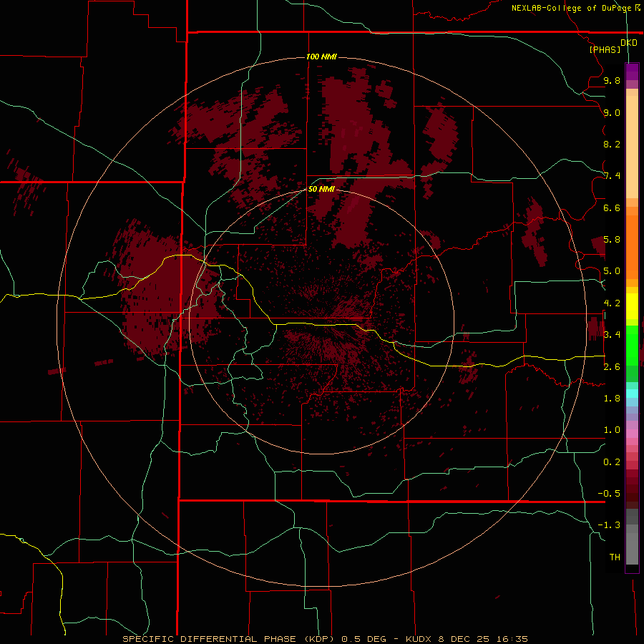
Task: Click the 0.5 DEG elevation text
Action: (x=364, y=639)
